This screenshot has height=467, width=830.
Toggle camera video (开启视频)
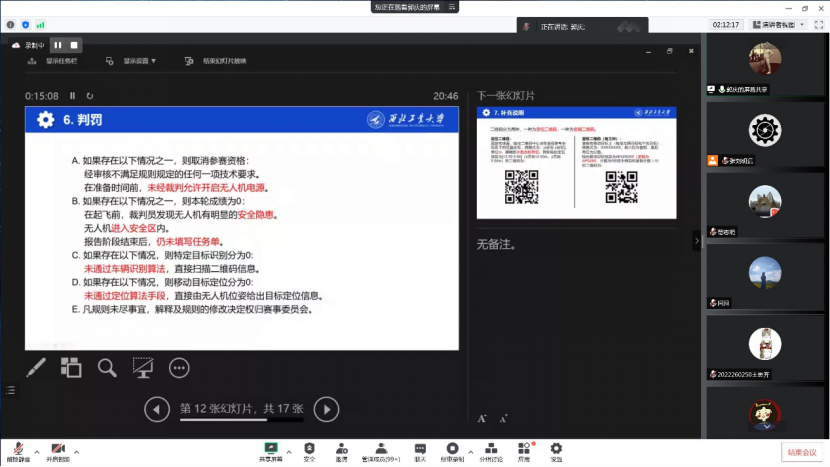point(58,451)
